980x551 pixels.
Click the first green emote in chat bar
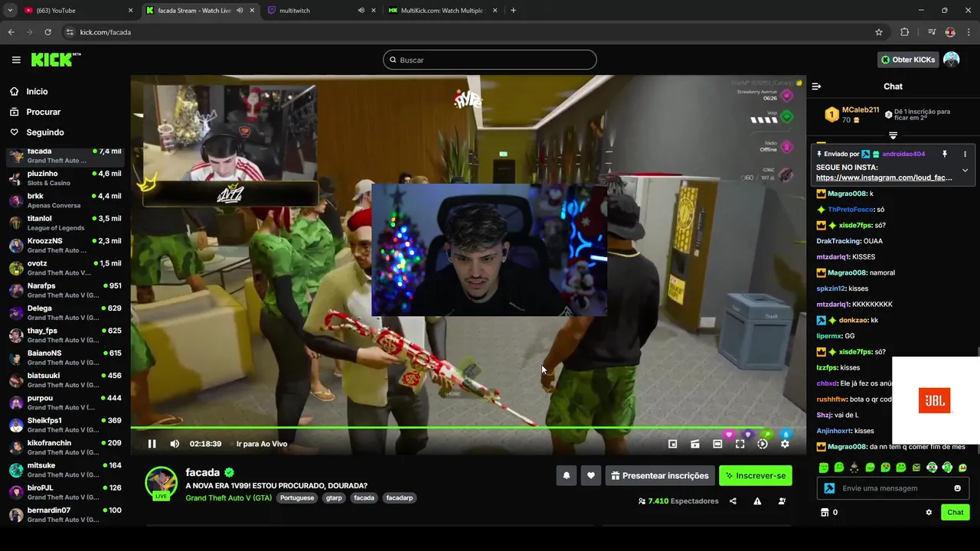coord(823,468)
